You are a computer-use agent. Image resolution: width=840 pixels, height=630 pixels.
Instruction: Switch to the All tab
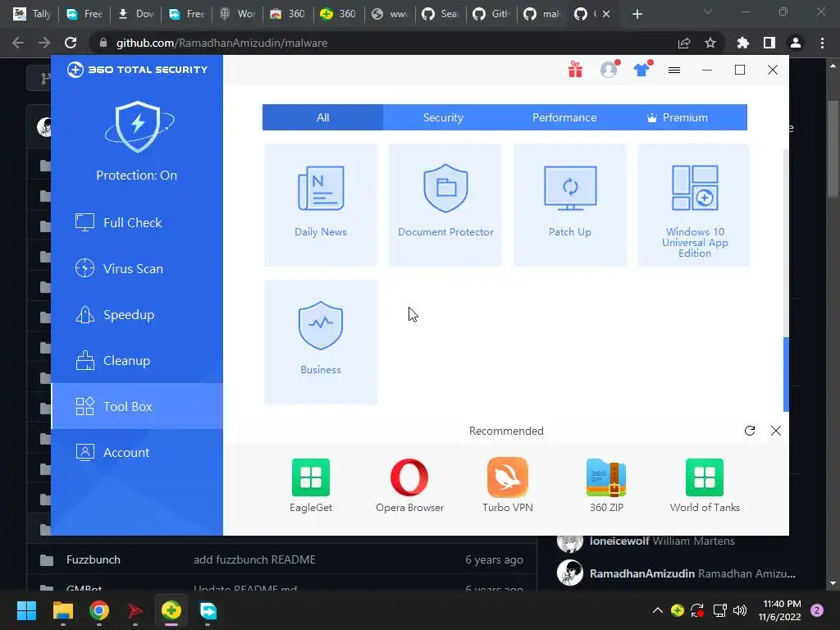(322, 117)
